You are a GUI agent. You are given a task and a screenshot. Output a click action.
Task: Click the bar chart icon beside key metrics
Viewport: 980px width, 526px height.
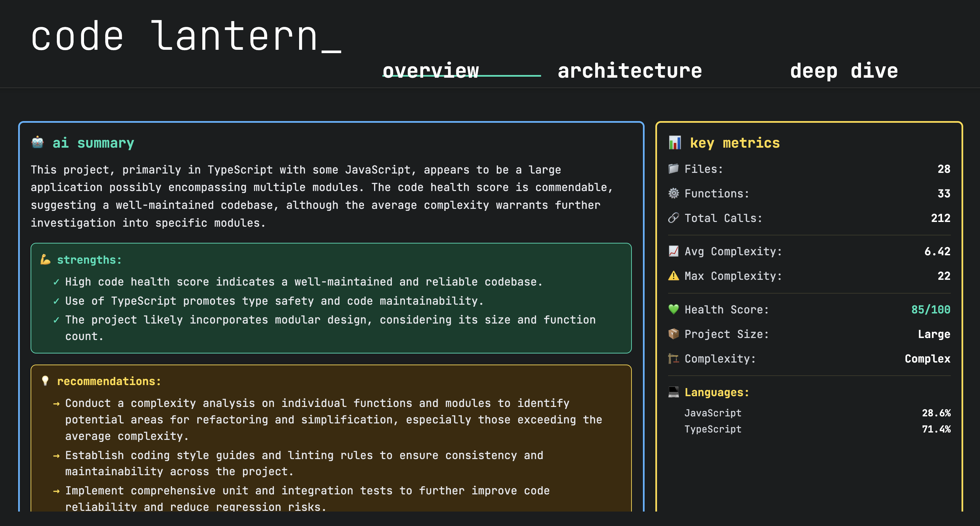click(x=675, y=143)
